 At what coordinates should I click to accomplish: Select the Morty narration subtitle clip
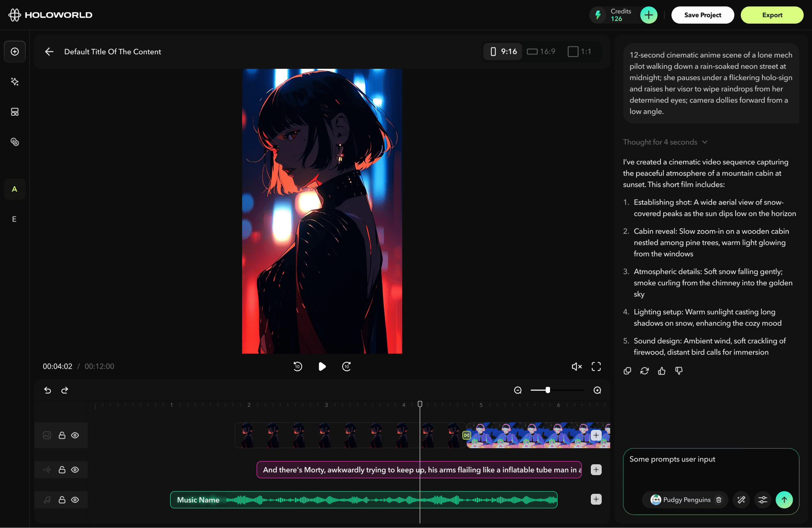[419, 469]
